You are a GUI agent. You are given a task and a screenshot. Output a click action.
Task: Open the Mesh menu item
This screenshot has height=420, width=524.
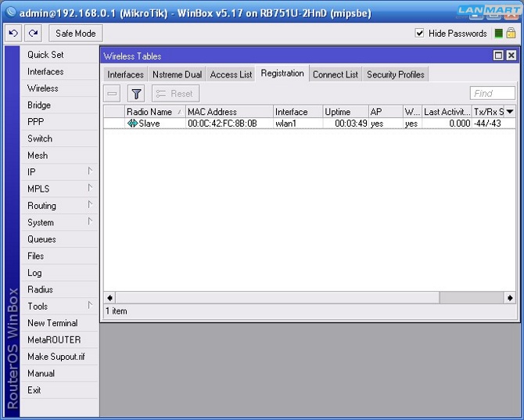click(x=59, y=156)
